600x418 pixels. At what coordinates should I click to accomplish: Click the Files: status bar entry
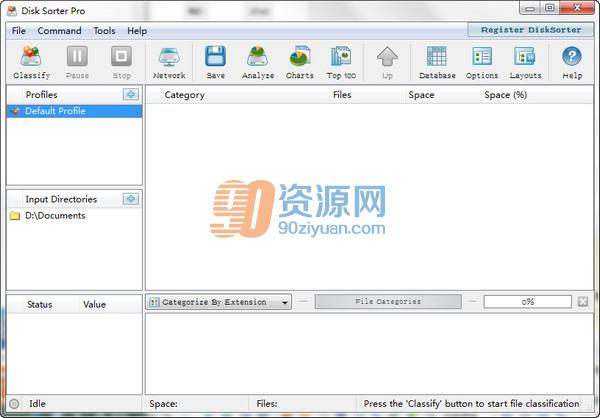click(267, 404)
